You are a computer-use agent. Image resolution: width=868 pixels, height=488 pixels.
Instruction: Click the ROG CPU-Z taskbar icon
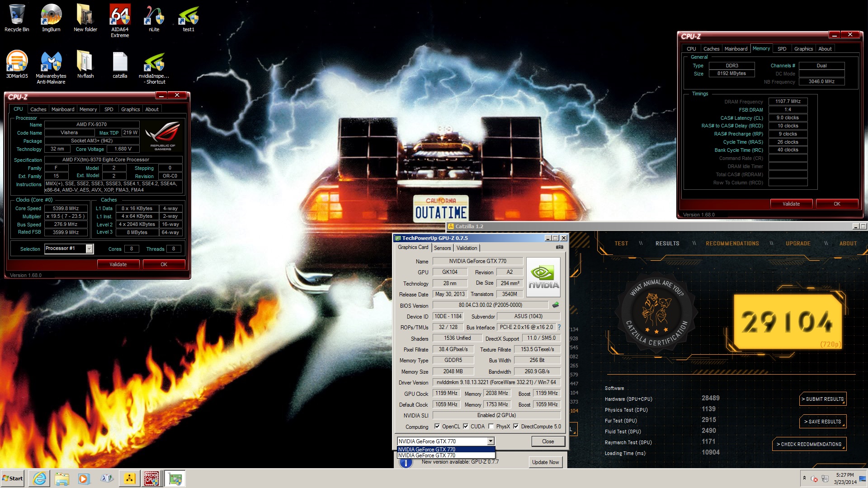click(x=151, y=479)
